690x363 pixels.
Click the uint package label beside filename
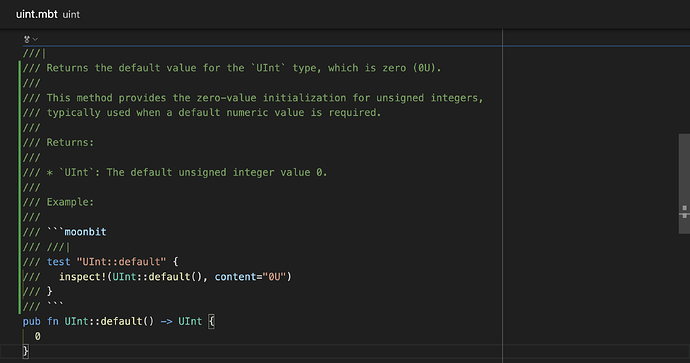tap(71, 15)
